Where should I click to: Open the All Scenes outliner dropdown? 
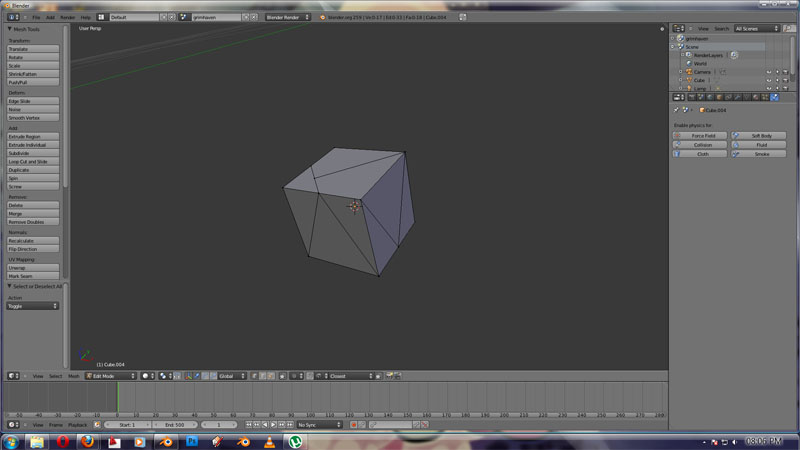(757, 29)
